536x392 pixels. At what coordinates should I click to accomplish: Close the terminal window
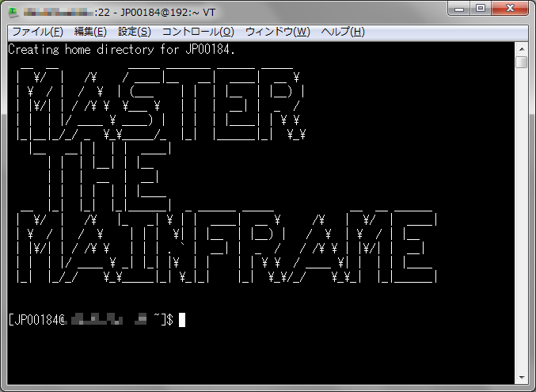[x=510, y=9]
